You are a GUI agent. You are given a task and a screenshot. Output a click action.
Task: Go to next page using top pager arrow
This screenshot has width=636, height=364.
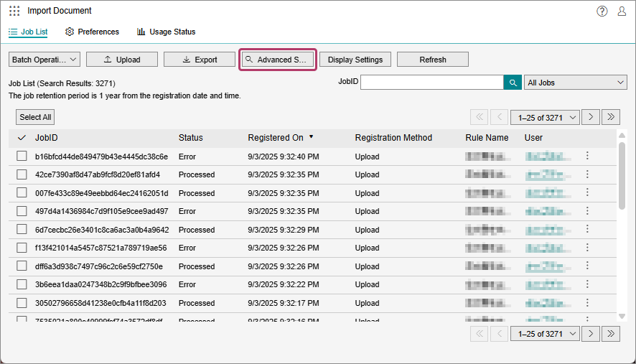click(x=591, y=117)
